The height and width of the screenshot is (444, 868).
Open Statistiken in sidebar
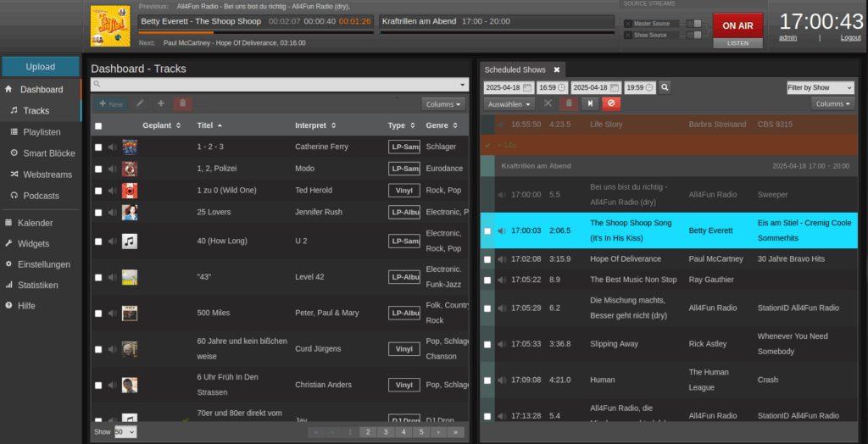click(41, 285)
